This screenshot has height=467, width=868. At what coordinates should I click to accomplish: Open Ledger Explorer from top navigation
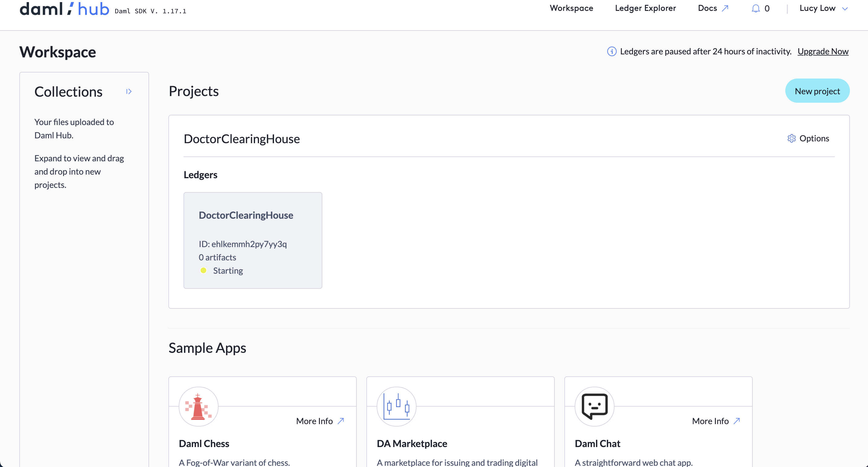click(x=645, y=8)
